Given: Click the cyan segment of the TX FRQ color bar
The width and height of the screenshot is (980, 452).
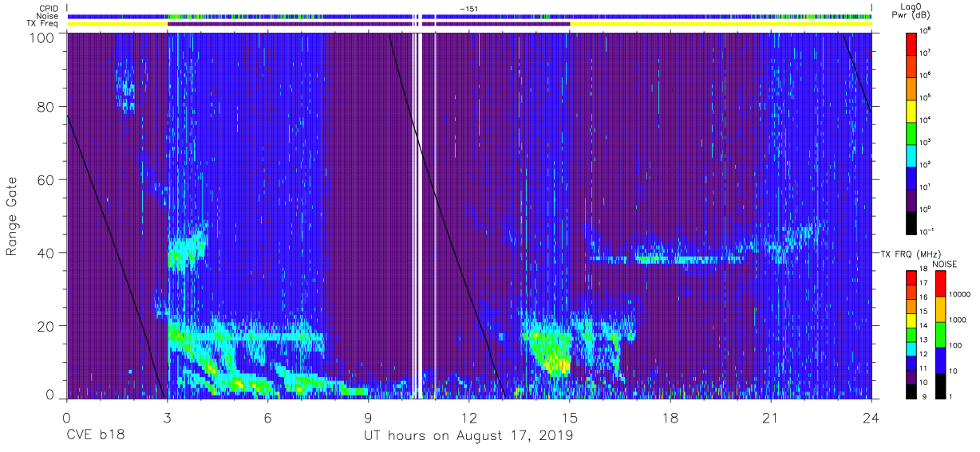Looking at the screenshot, I should (x=911, y=348).
